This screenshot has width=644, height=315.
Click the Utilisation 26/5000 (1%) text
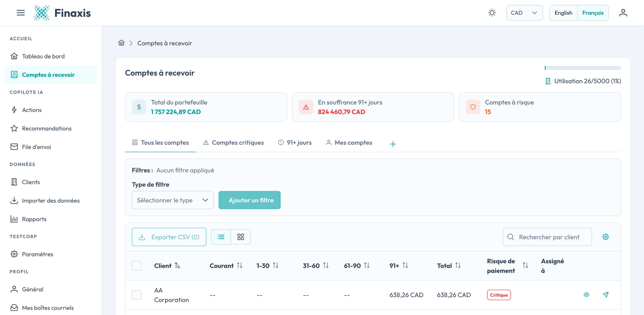588,81
